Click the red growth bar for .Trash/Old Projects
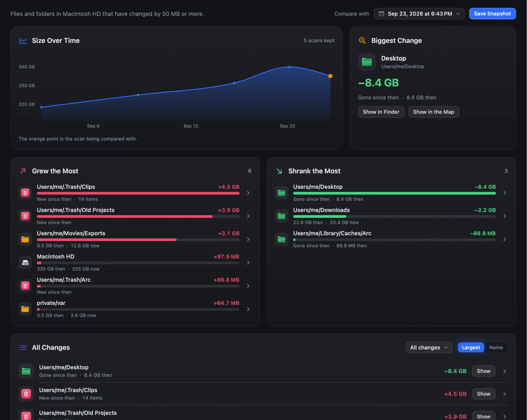This screenshot has height=420, width=527. tap(125, 216)
